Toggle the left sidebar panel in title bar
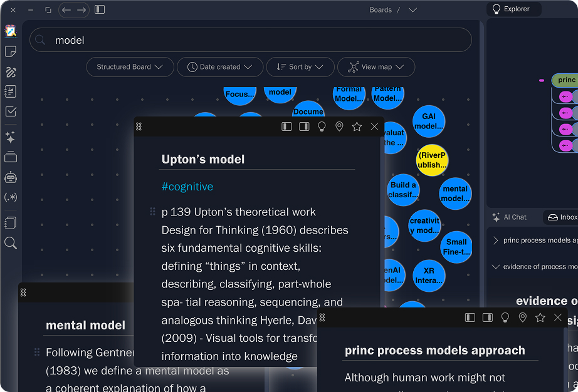This screenshot has height=392, width=578. (x=100, y=9)
